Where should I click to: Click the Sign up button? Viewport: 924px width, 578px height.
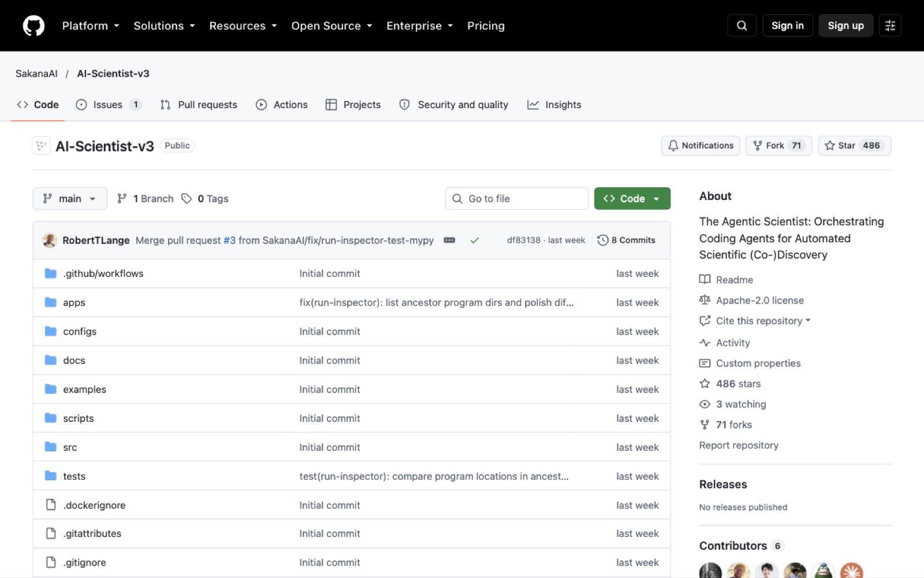(x=846, y=25)
